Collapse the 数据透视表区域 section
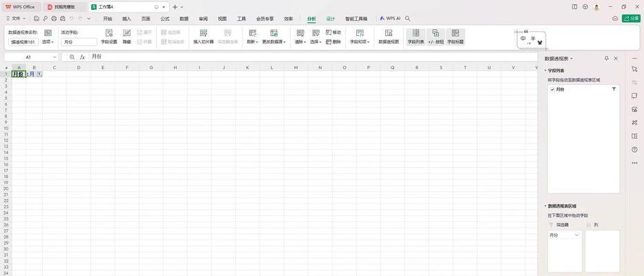 coord(546,206)
